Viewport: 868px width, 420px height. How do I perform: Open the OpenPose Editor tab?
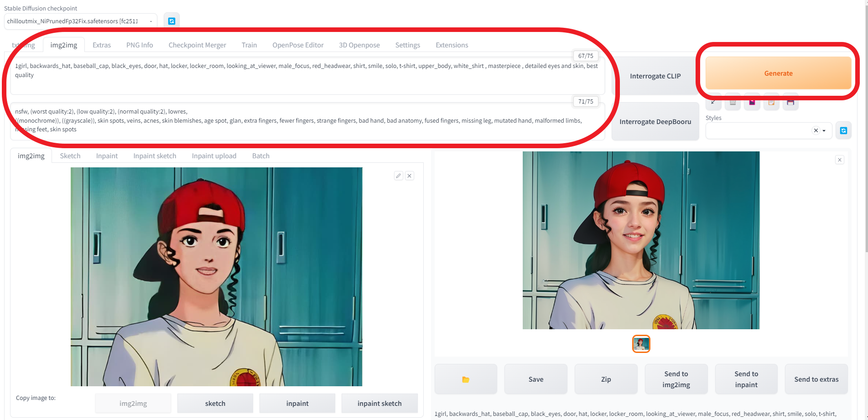298,45
